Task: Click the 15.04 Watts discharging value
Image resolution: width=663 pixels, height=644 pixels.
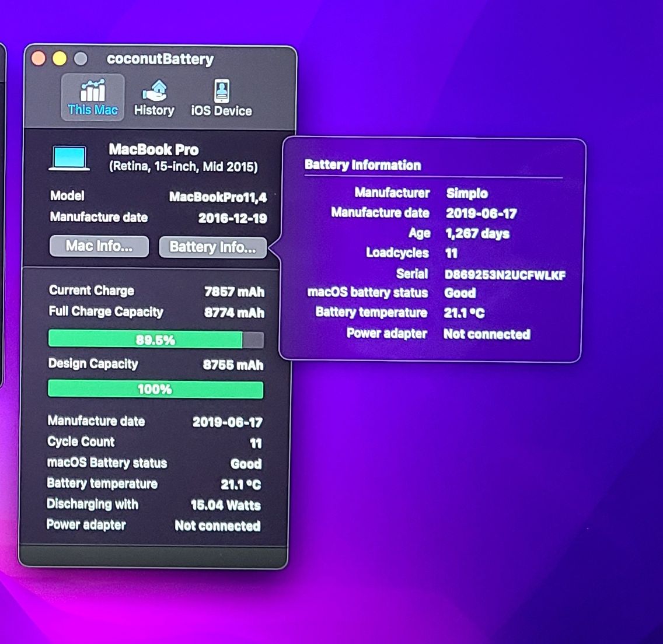Action: coord(226,505)
